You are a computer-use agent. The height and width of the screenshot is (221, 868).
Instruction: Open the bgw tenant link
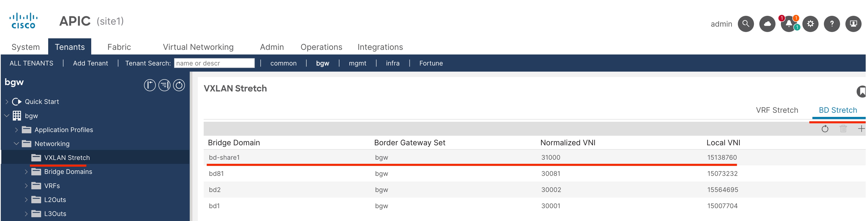coord(323,63)
